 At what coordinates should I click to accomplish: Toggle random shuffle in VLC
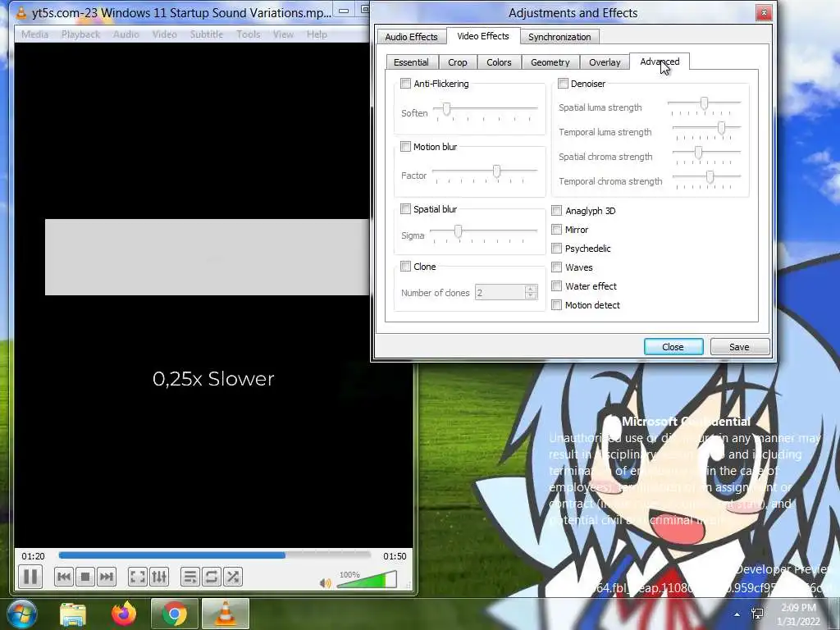[233, 577]
